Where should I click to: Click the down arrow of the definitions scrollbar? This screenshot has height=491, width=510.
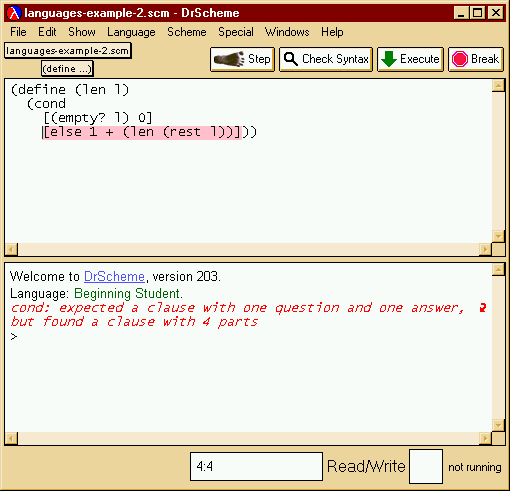[x=498, y=236]
